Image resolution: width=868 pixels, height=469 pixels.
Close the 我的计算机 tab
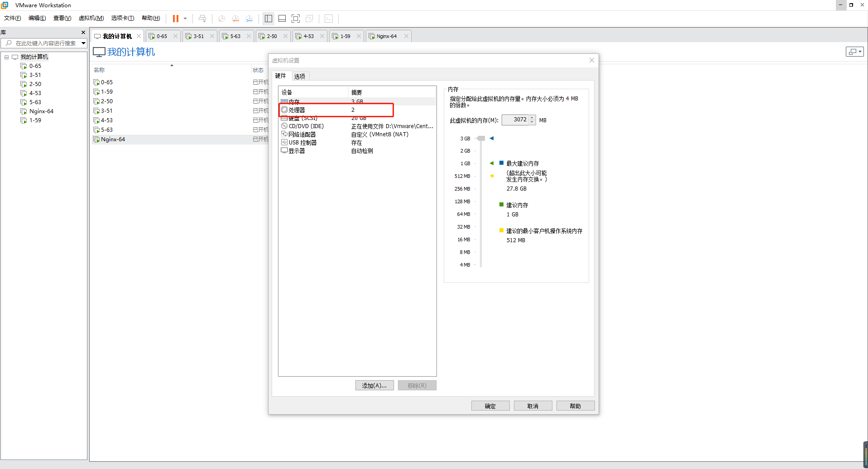click(x=139, y=36)
